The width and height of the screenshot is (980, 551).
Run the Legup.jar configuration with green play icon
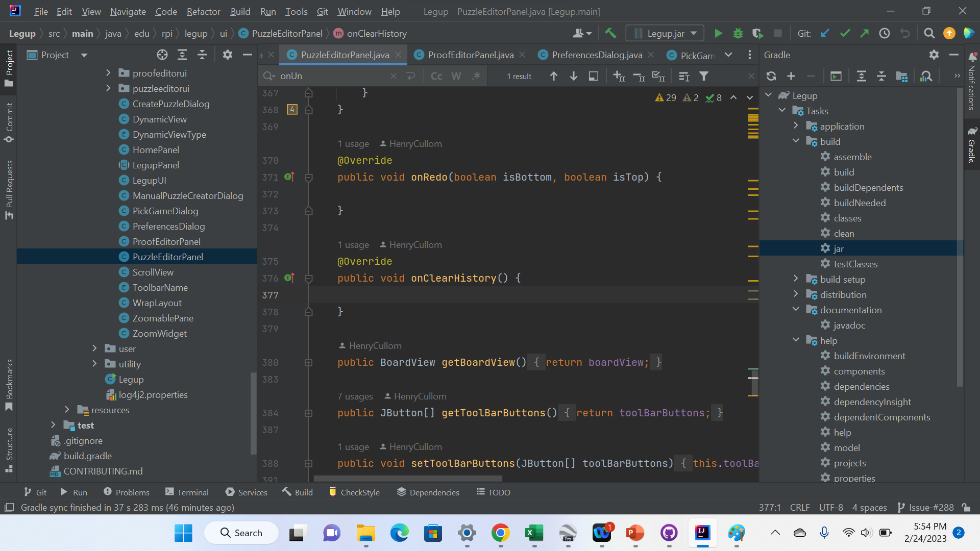(x=718, y=33)
